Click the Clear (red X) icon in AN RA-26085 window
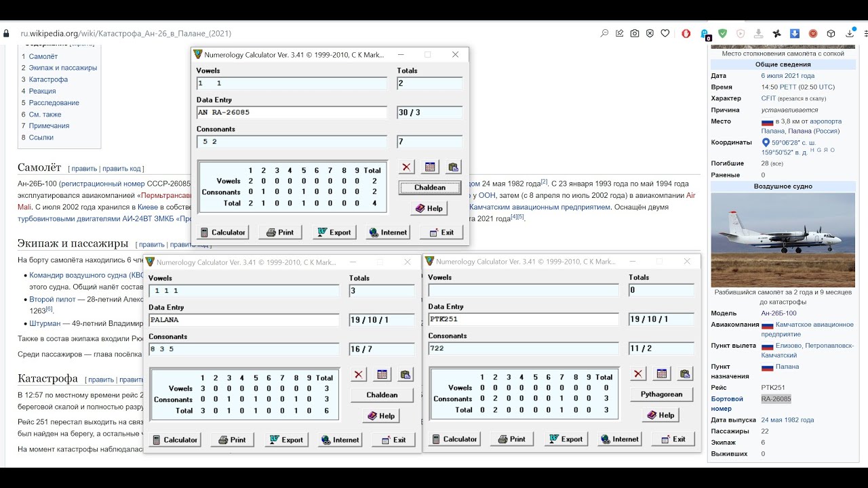The image size is (868, 488). tap(406, 167)
